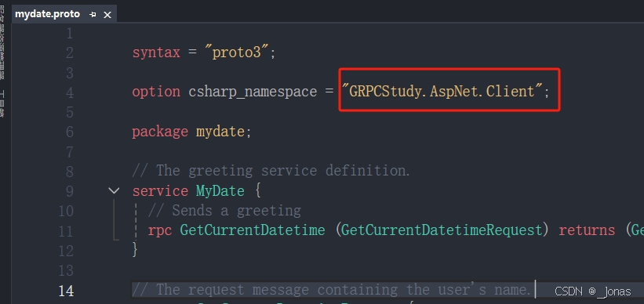Image resolution: width=644 pixels, height=304 pixels.
Task: Click the csharp_namespace option name
Action: [x=253, y=92]
